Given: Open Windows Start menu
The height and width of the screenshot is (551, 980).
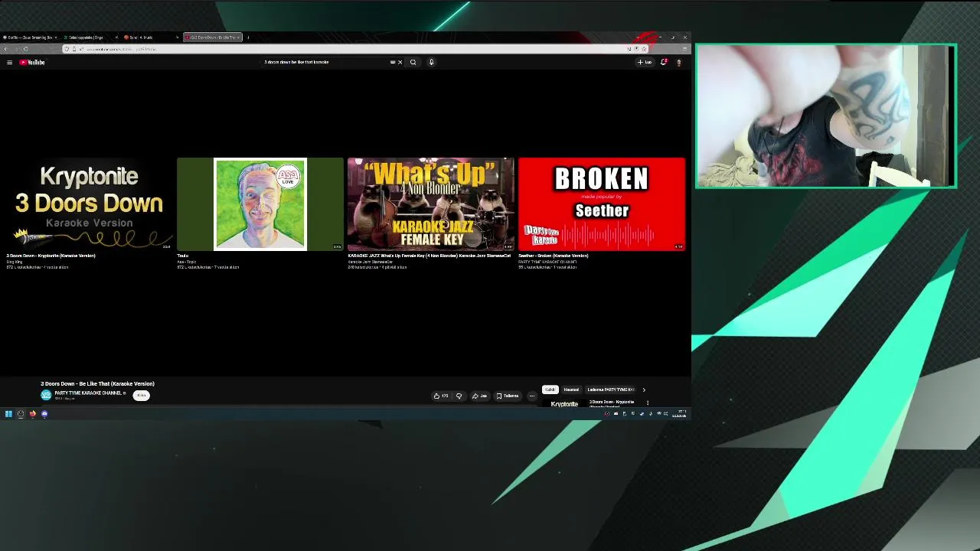Looking at the screenshot, I should (8, 414).
